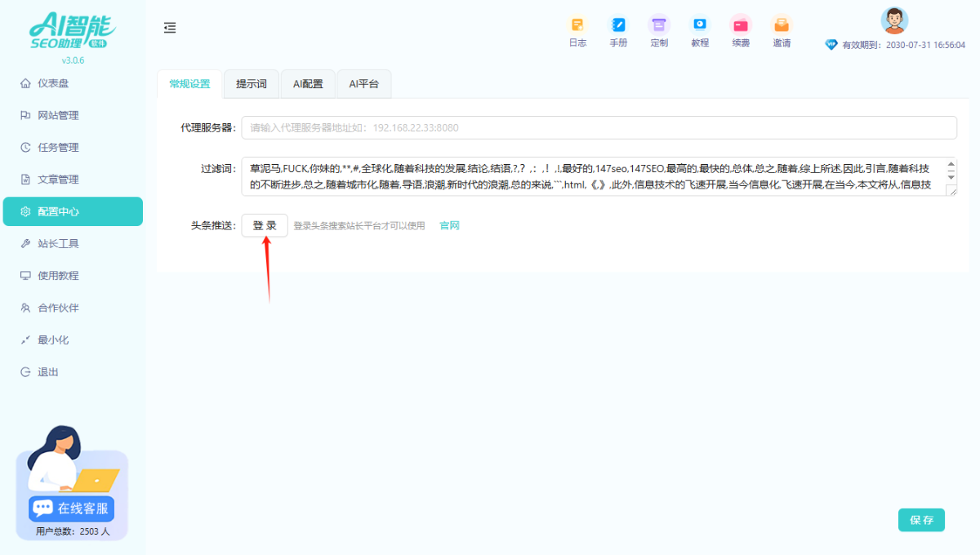The image size is (980, 555).
Task: Switch to the 常规设置 tab
Action: [189, 84]
